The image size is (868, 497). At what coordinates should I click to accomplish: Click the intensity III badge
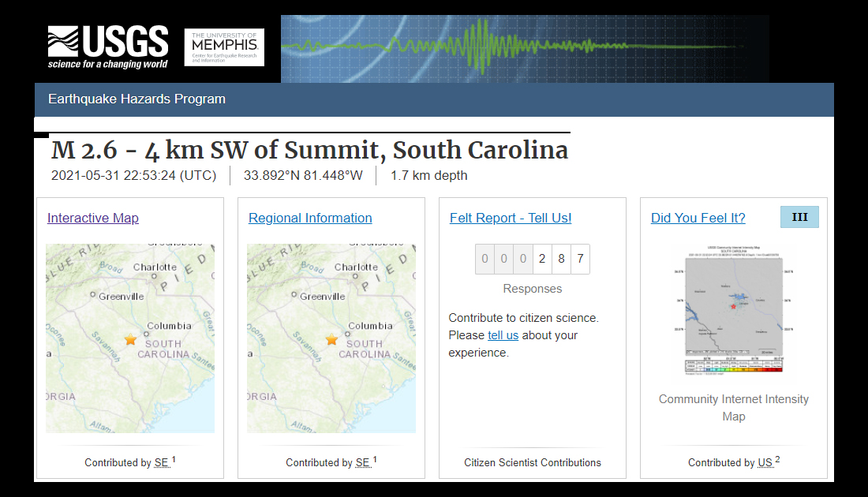coord(799,217)
